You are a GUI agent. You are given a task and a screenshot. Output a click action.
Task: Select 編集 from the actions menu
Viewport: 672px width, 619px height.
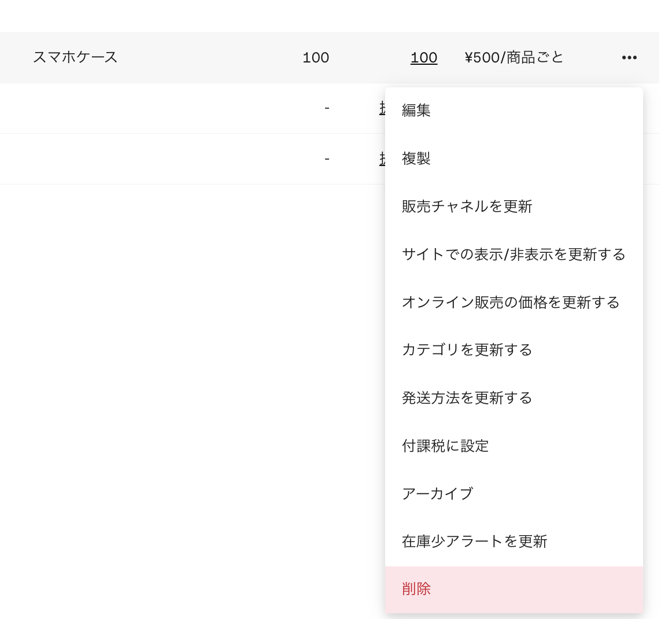416,110
